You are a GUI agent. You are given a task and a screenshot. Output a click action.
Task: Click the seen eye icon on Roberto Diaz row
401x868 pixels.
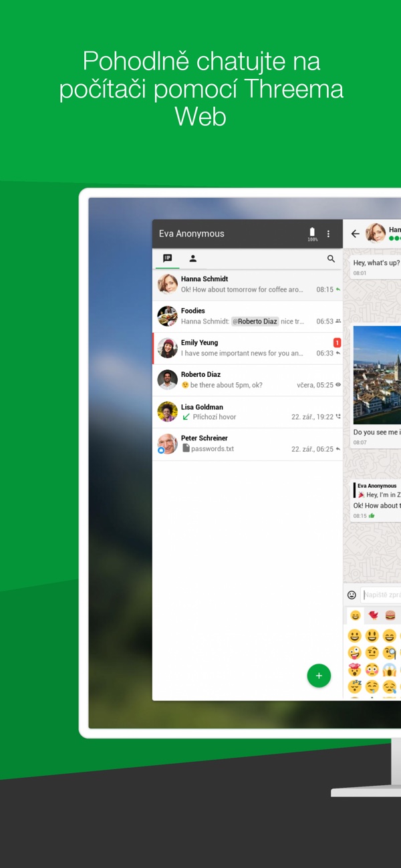coord(338,385)
